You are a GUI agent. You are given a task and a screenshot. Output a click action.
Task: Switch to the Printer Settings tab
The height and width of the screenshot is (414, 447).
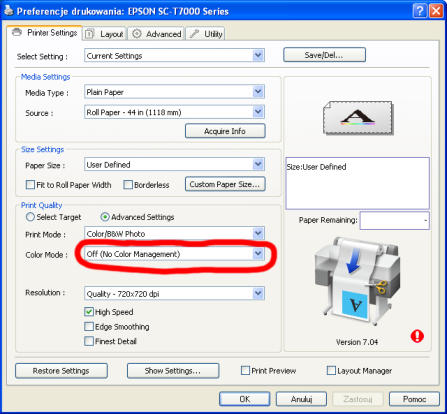(x=44, y=33)
